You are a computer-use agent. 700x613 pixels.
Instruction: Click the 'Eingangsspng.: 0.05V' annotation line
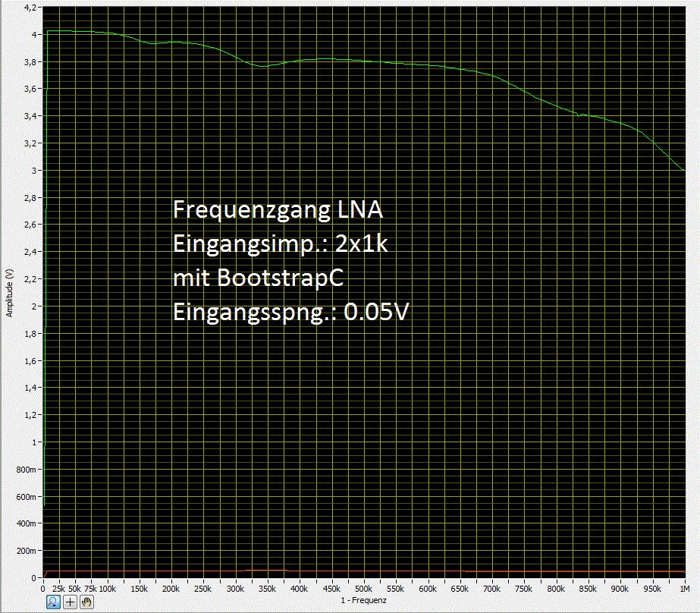pos(290,312)
